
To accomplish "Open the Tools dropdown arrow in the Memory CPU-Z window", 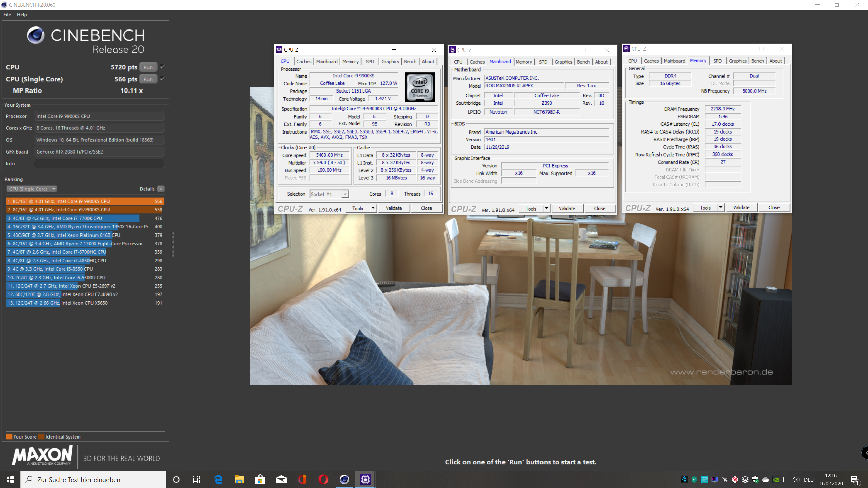I will click(721, 207).
